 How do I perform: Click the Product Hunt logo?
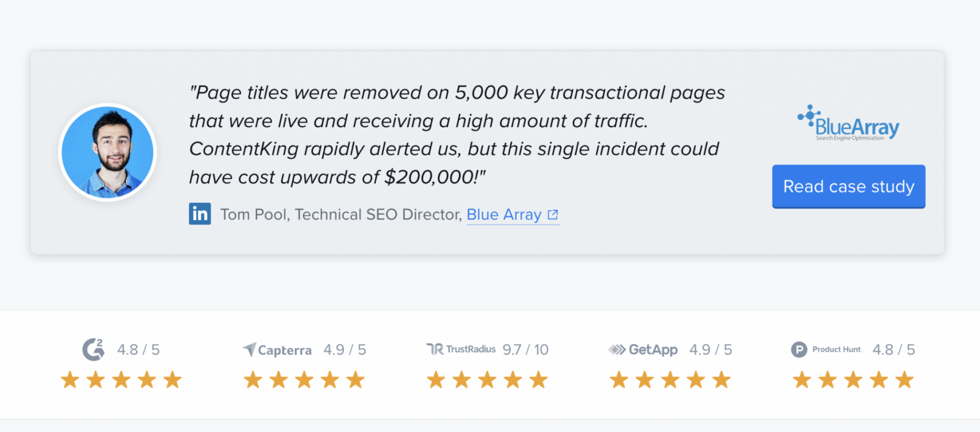tap(826, 349)
